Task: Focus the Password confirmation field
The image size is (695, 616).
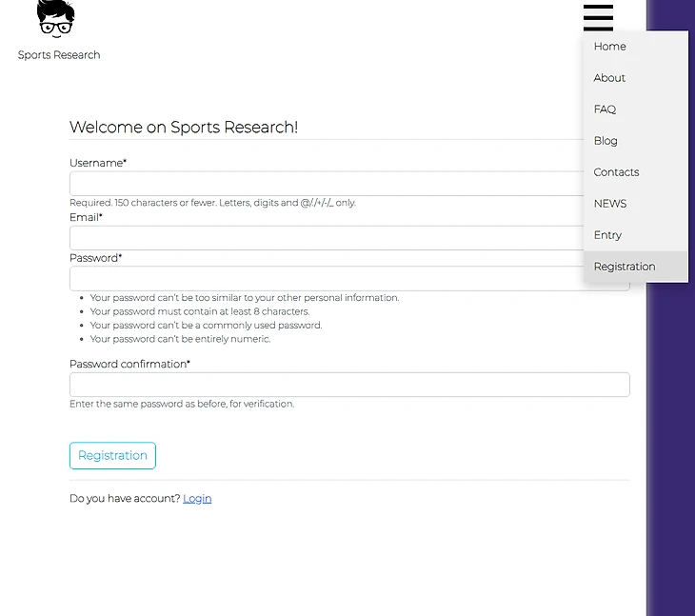Action: (x=349, y=385)
